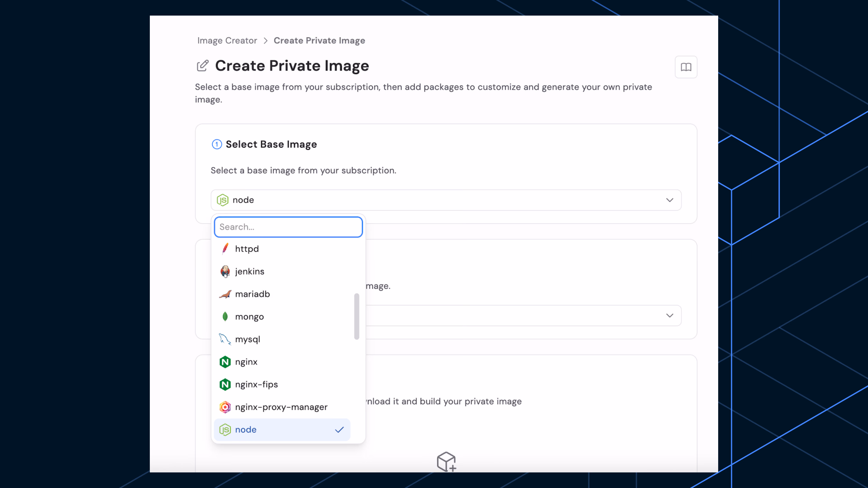868x488 pixels.
Task: Click the node hexagon icon in list
Action: coord(225,430)
